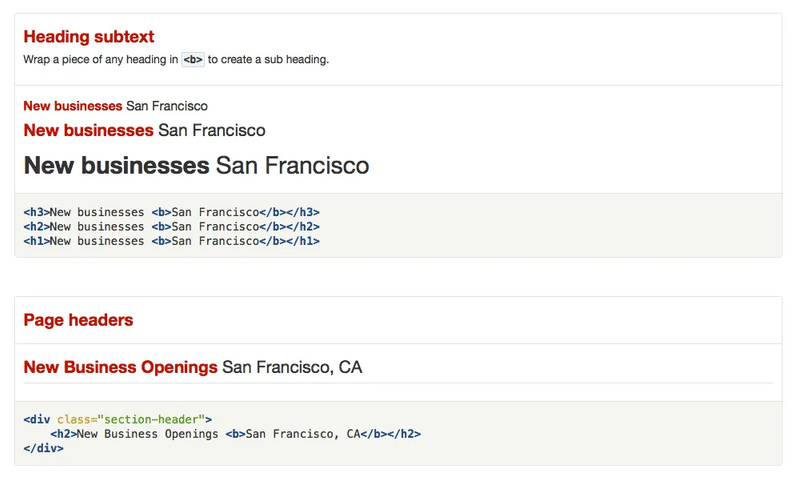Click the h3 code line in snippet
Screen dimensions: 800x485
pos(171,212)
